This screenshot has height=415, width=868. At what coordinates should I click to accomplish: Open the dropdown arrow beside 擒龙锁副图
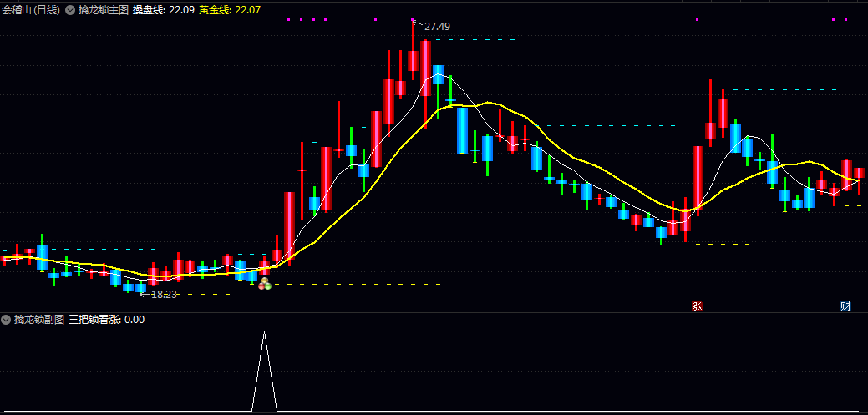pos(6,319)
